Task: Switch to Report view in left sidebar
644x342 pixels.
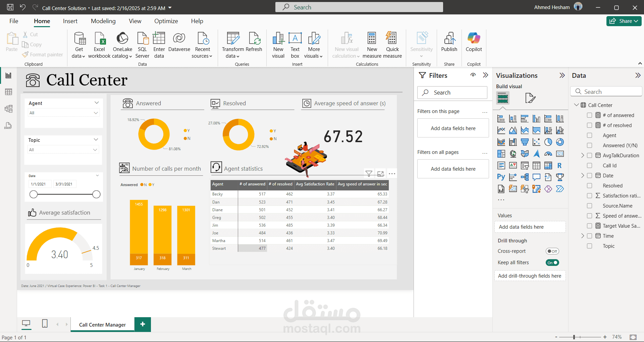Action: click(x=8, y=75)
